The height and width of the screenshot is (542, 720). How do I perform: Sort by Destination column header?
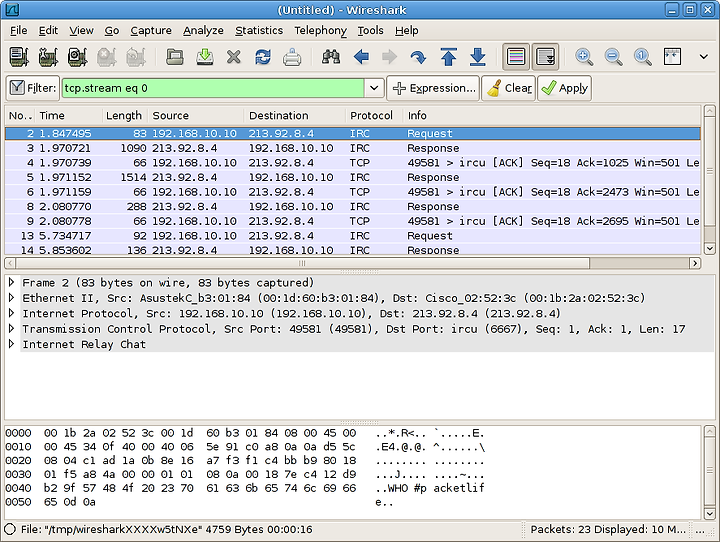(294, 115)
